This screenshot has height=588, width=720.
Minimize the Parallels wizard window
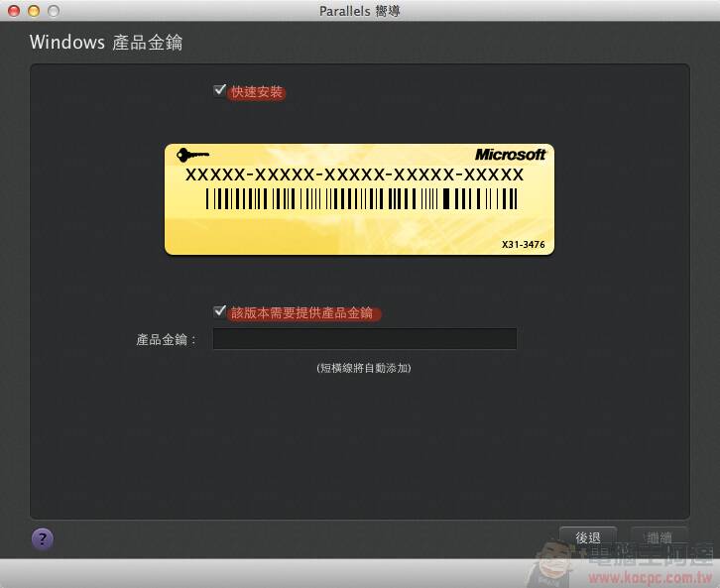pyautogui.click(x=34, y=11)
